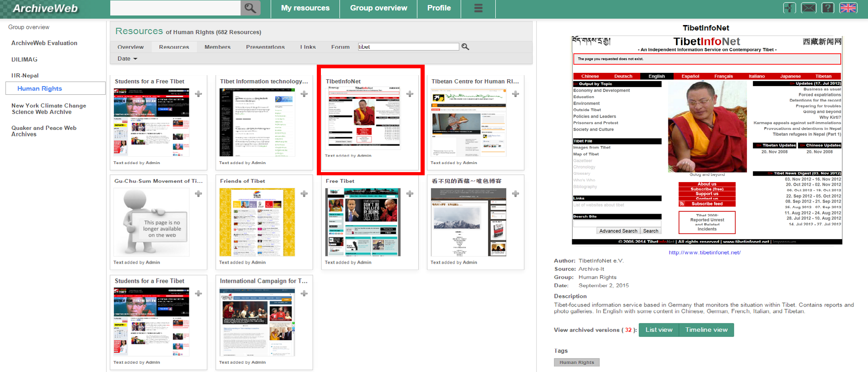Open the mail envelope icon
Viewport: 868px width, 372px height.
(x=808, y=8)
